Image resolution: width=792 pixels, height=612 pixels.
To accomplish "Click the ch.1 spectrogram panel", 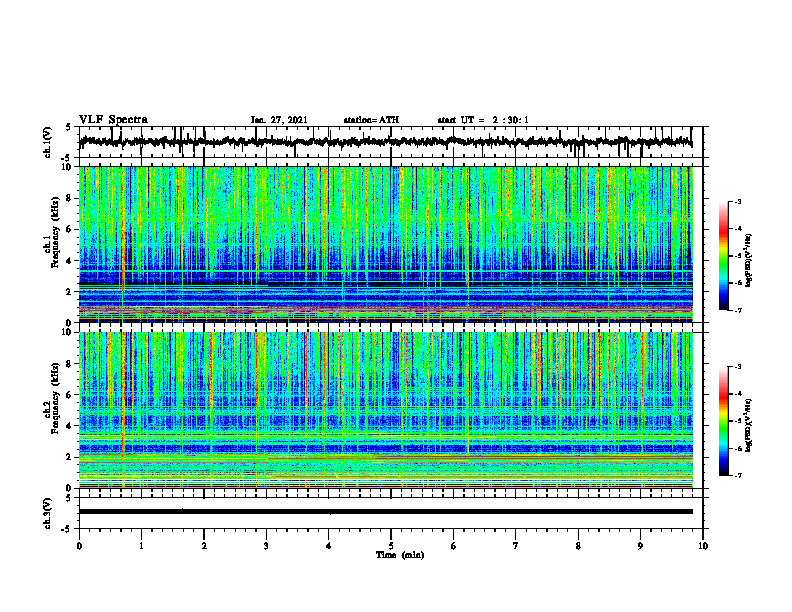I will (x=386, y=244).
